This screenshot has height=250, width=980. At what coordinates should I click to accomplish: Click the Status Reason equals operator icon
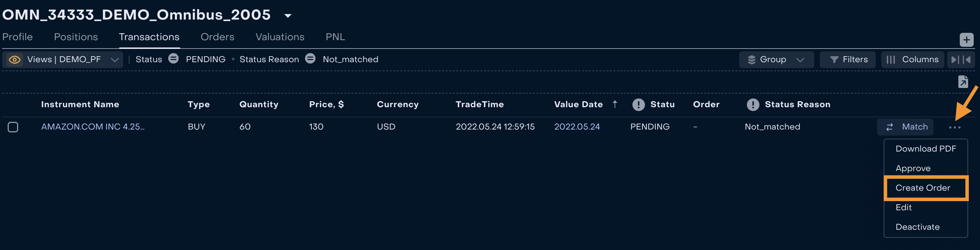coord(310,59)
